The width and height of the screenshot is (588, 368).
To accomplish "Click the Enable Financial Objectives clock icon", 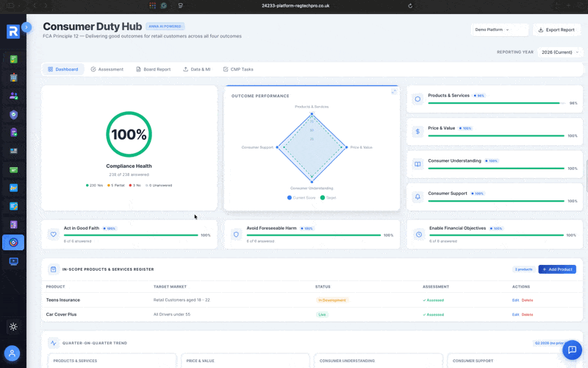I will coord(419,234).
